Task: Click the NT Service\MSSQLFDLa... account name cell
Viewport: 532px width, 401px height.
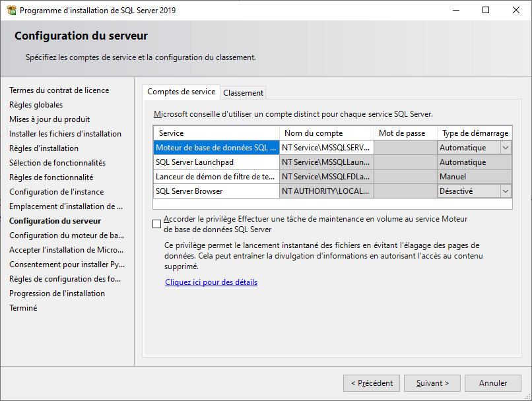Action: 326,177
